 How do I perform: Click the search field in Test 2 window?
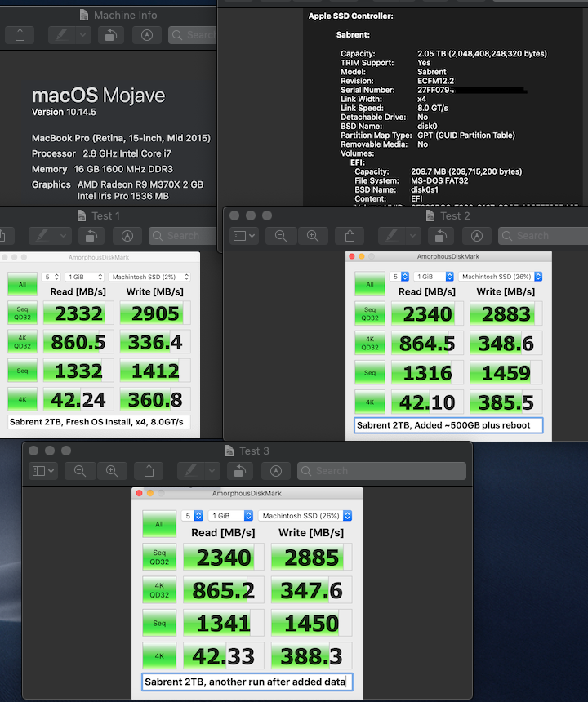pos(543,235)
